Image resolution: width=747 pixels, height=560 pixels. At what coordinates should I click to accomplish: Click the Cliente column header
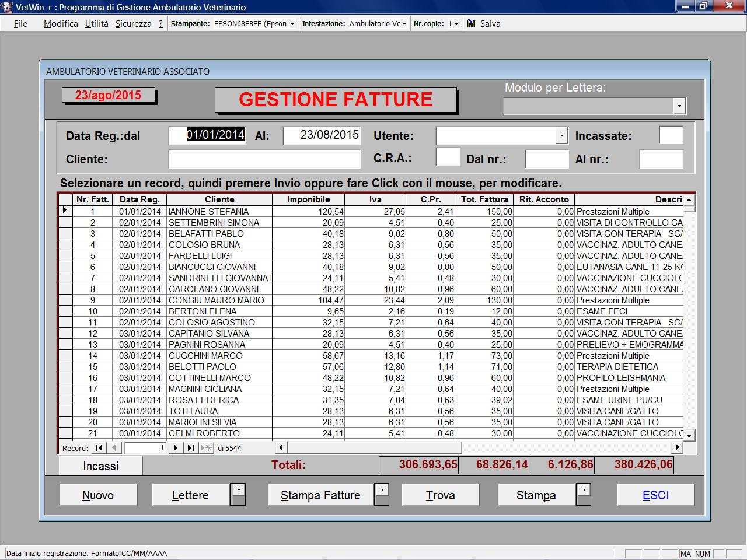pos(219,199)
